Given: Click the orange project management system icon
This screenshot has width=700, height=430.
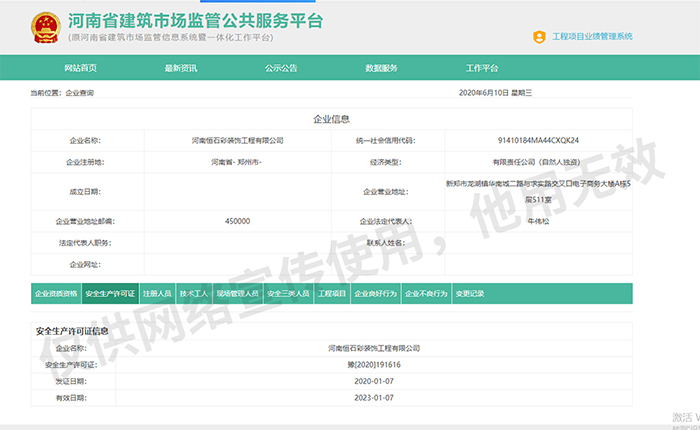Looking at the screenshot, I should (540, 37).
